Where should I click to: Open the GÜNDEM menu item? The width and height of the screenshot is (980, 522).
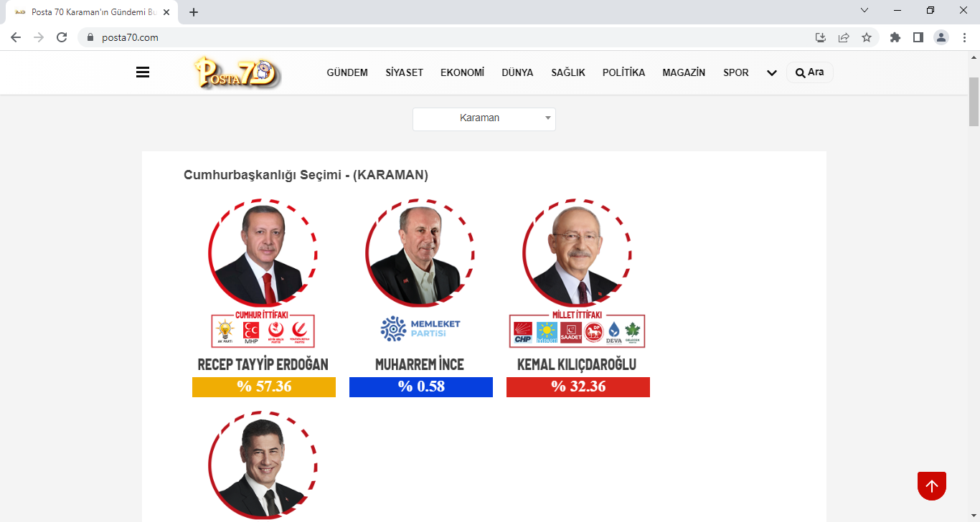click(347, 72)
